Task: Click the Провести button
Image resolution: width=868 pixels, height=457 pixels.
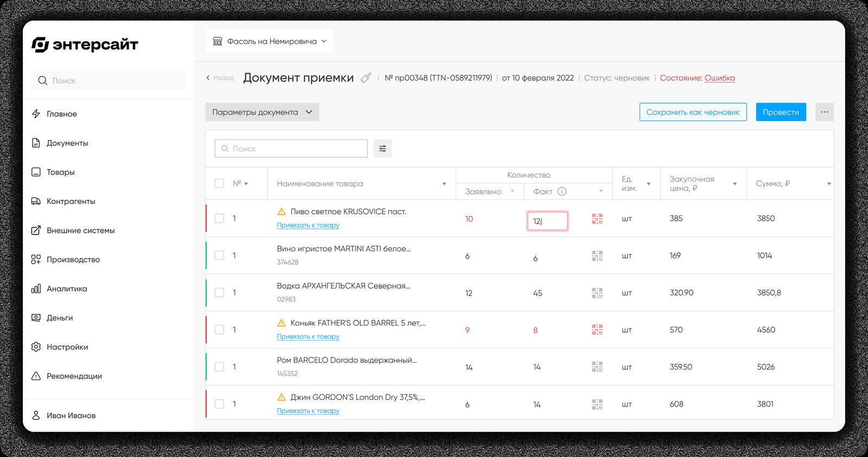Action: click(781, 112)
